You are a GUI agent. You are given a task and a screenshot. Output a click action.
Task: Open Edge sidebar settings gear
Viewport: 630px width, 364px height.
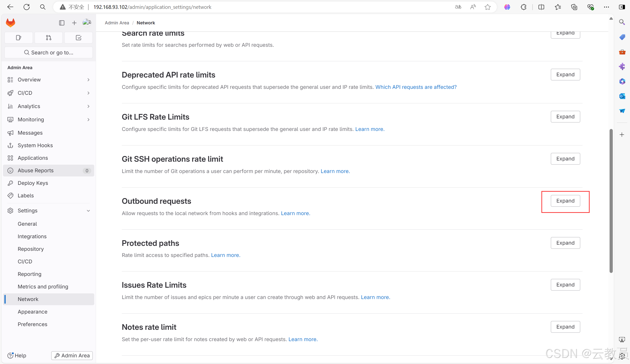[x=622, y=356]
